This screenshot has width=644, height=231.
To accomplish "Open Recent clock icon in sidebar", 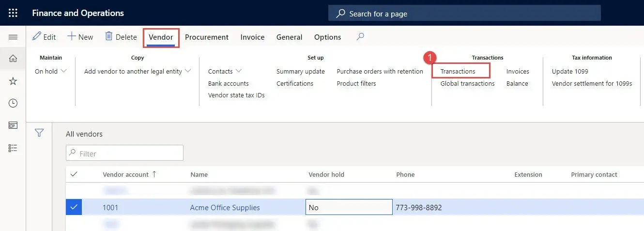I will tap(13, 103).
